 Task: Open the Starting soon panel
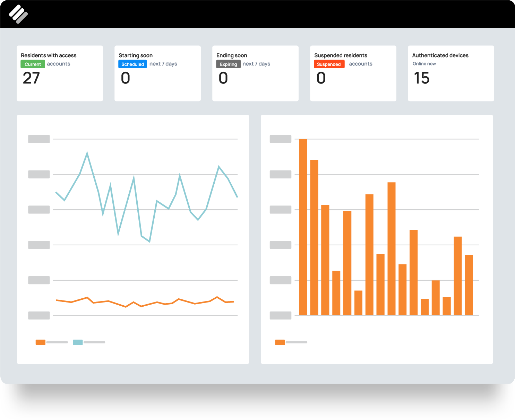point(157,73)
